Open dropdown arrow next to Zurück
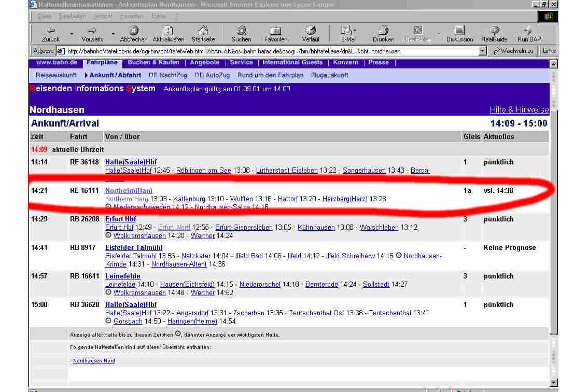The height and width of the screenshot is (392, 588). click(72, 34)
